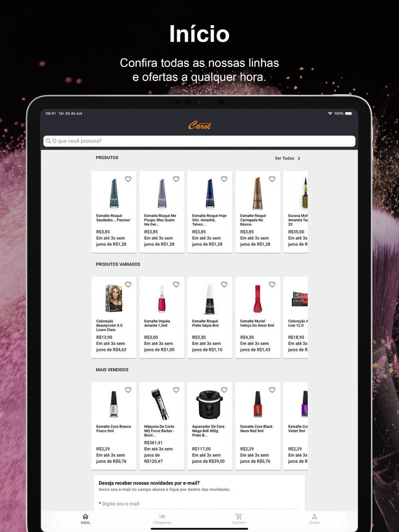Open Esmalte Risqué Preto Sépia image
This screenshot has width=399, height=532.
[210, 298]
